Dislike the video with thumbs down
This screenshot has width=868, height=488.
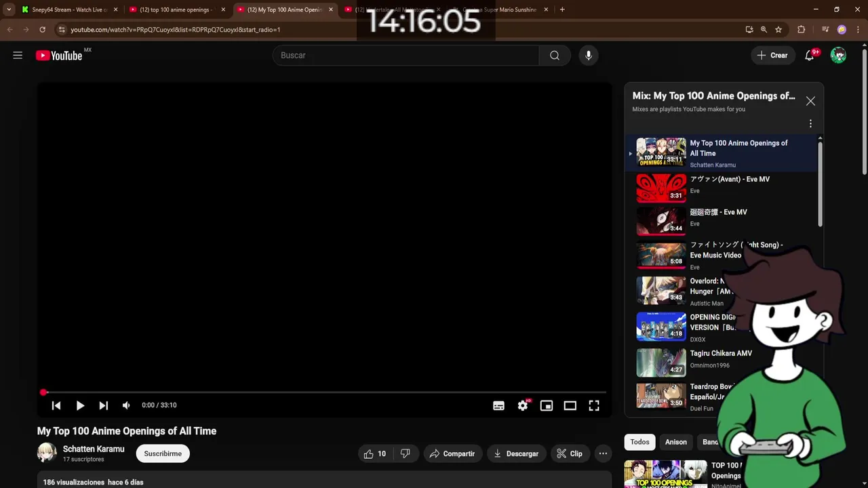tap(406, 453)
